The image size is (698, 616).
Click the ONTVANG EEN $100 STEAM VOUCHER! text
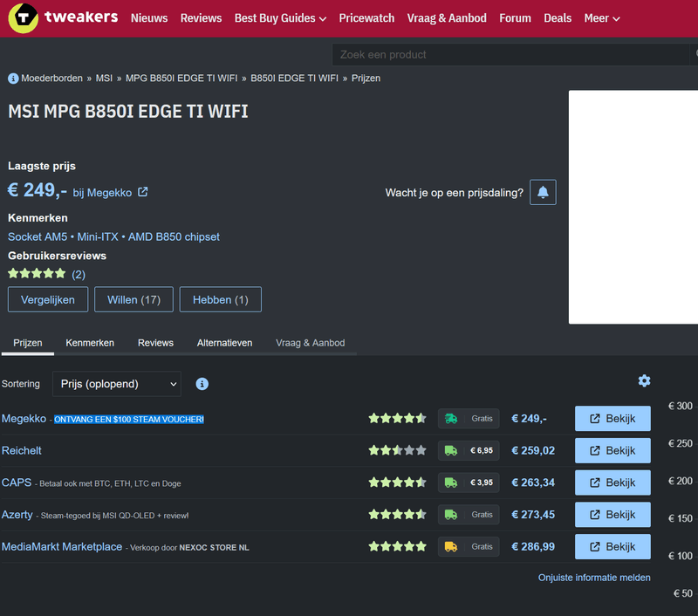pos(129,420)
